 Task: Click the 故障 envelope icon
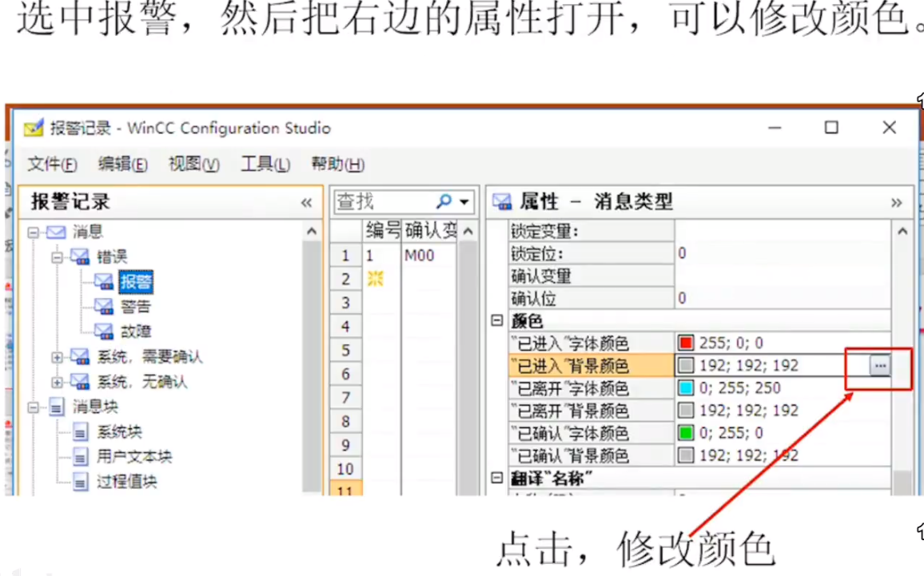[x=104, y=332]
